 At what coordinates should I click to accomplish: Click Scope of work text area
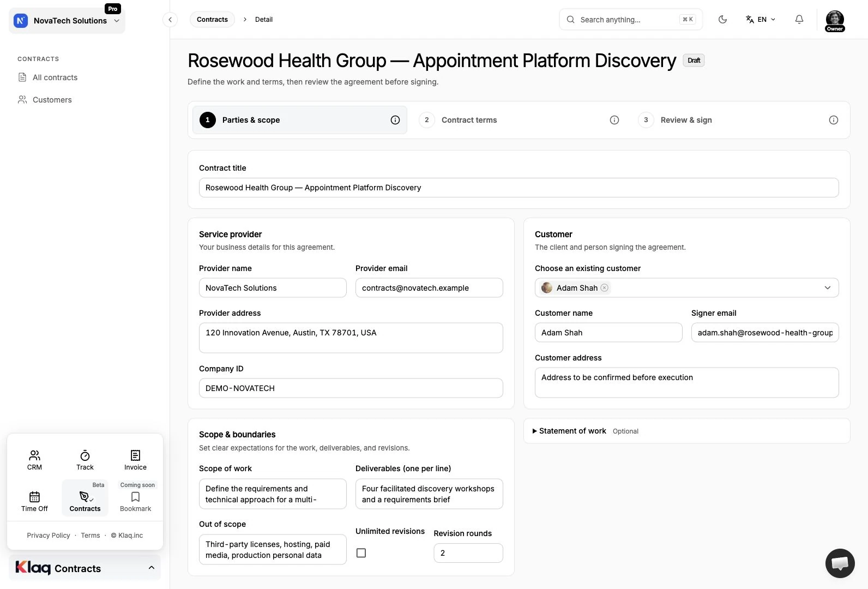click(x=273, y=494)
